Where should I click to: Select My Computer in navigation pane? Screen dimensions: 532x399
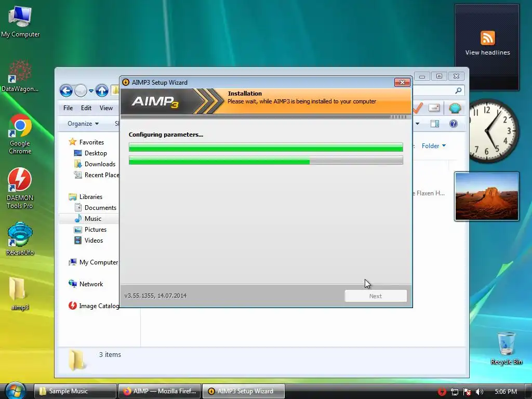point(94,262)
